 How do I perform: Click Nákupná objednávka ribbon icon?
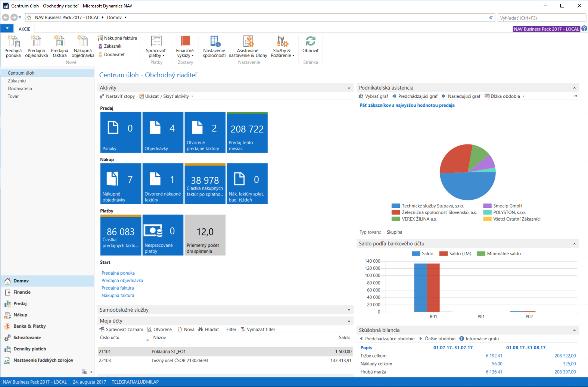click(x=83, y=46)
